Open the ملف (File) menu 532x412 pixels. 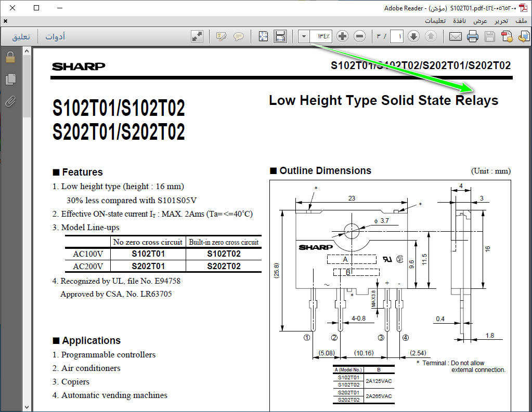coord(521,21)
